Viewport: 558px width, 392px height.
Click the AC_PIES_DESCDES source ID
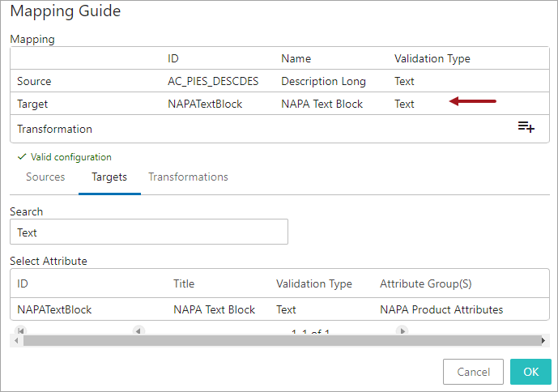point(213,81)
